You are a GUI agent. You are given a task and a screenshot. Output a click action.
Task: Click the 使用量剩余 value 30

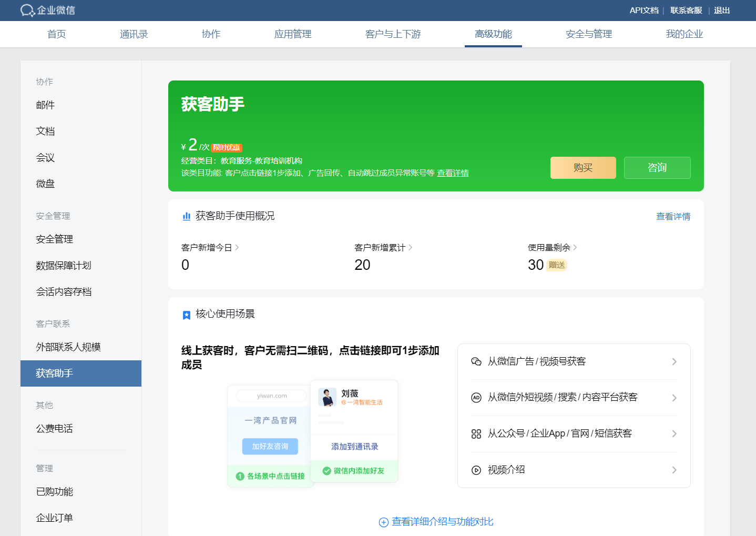click(x=536, y=265)
